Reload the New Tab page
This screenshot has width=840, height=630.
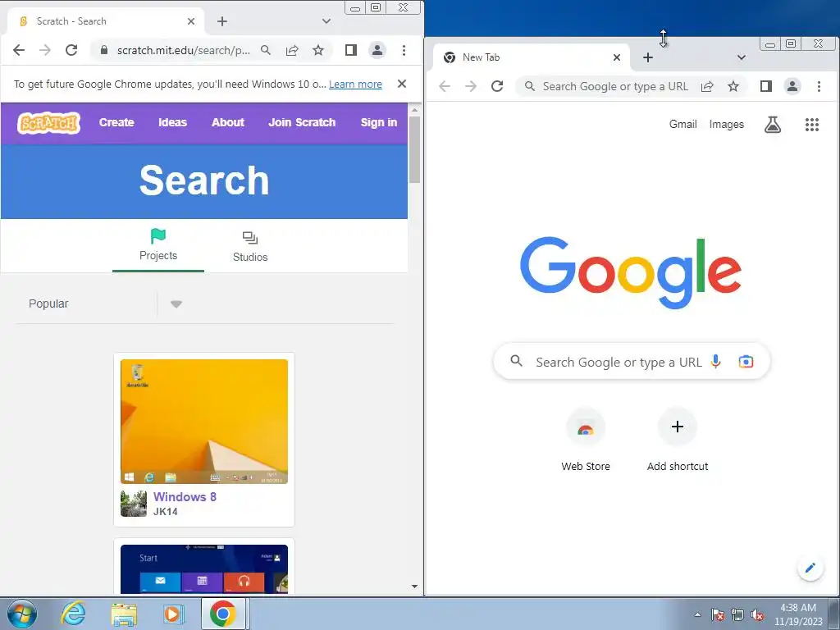pos(497,86)
